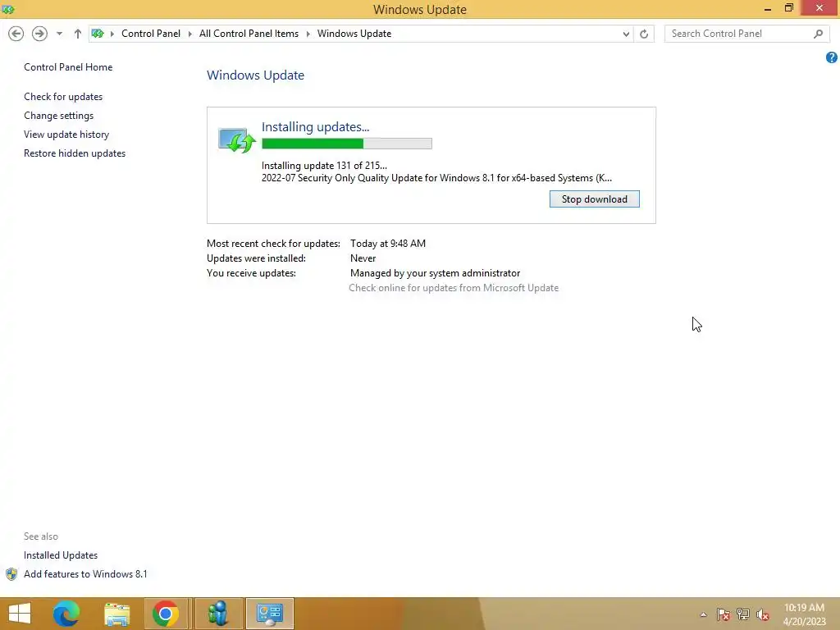
Task: Open View update history
Action: [x=66, y=135]
